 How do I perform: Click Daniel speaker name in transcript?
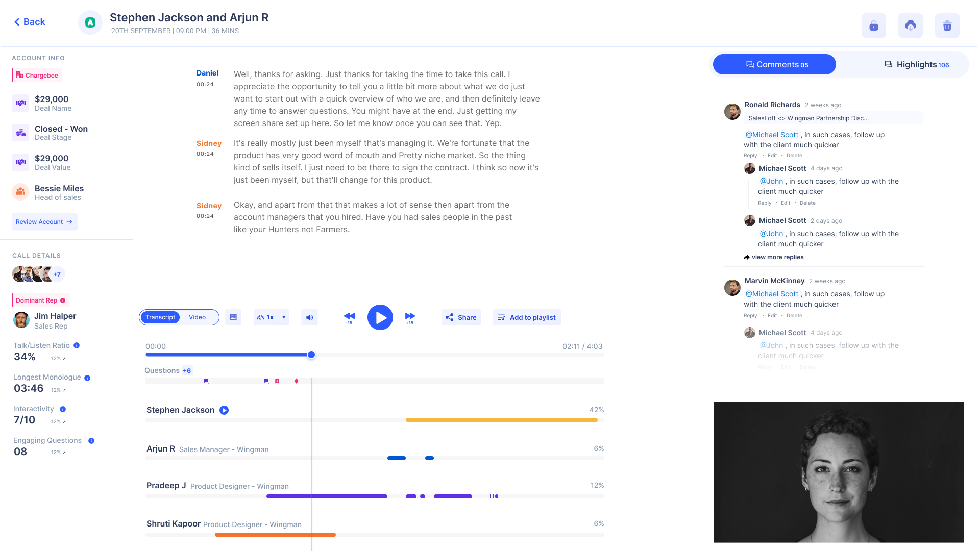pyautogui.click(x=207, y=73)
